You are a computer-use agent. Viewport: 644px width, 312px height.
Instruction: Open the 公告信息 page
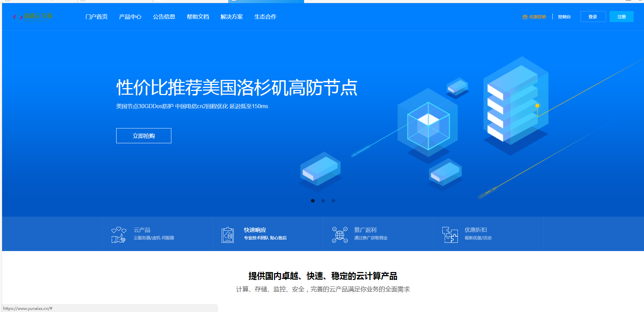164,17
